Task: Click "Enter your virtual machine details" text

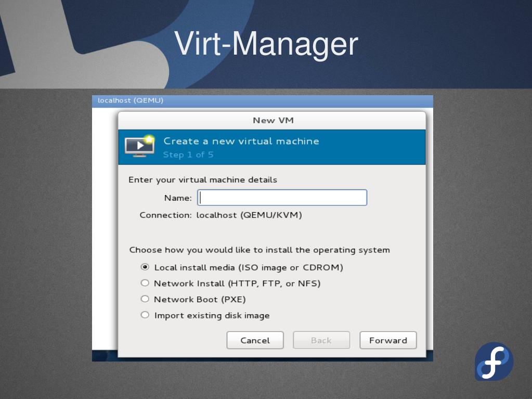Action: [202, 180]
